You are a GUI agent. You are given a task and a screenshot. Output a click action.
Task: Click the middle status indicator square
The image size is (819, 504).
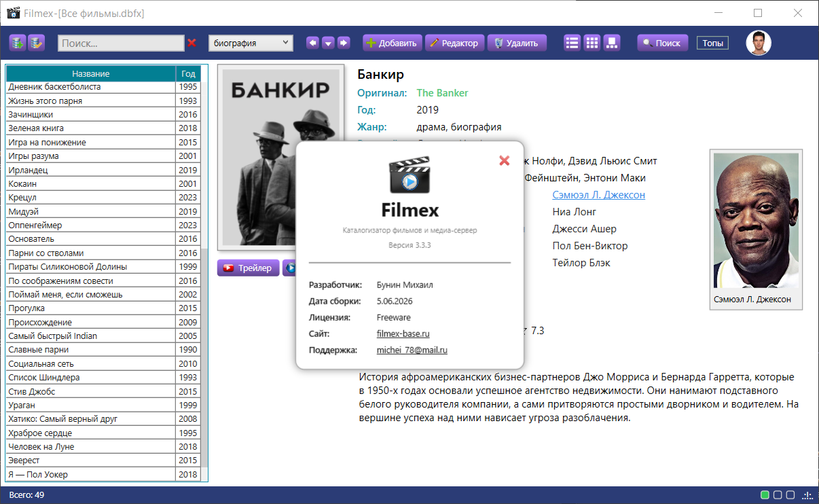(779, 495)
